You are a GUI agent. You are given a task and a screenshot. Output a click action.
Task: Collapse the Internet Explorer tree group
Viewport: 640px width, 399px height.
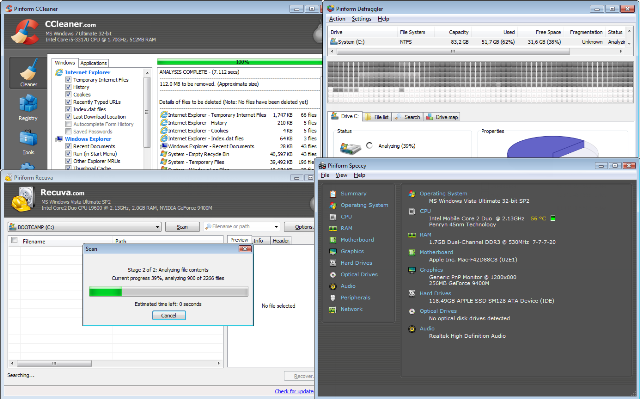pos(87,72)
